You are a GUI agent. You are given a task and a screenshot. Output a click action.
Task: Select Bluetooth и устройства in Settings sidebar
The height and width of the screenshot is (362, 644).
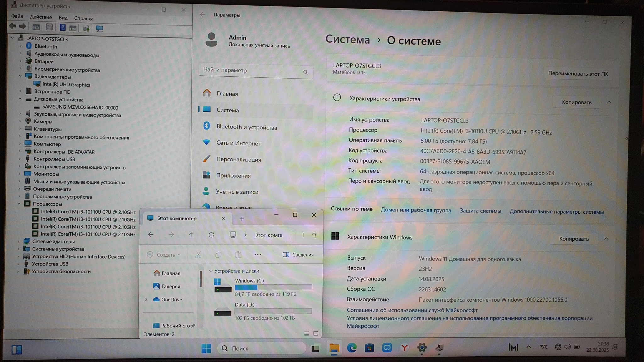point(247,127)
